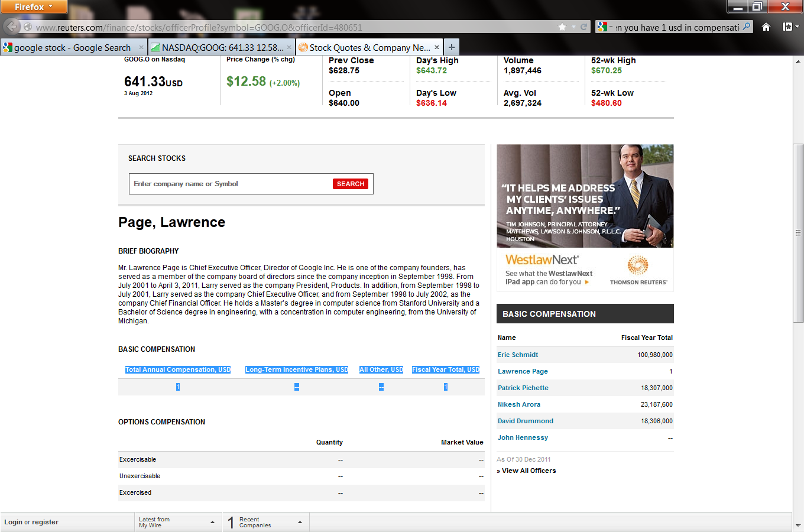Screen dimensions: 804x532
Task: Click the WestlawNext advertisement banner
Action: 585,218
